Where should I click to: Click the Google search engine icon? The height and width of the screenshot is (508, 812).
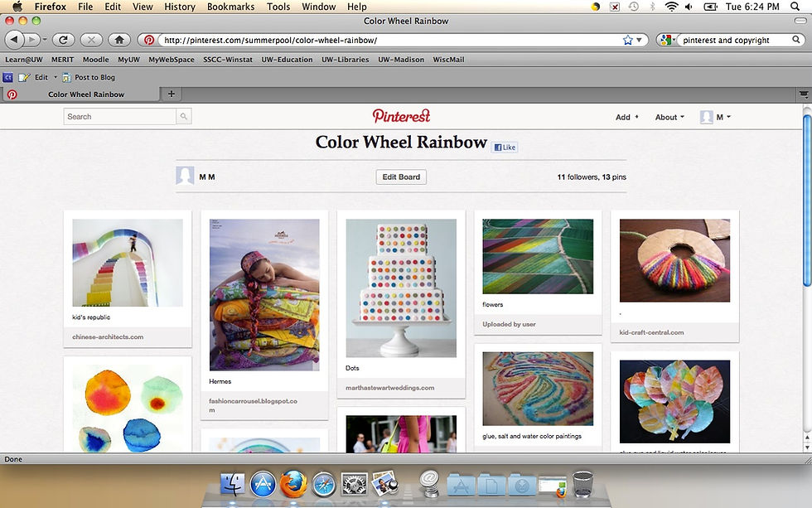666,40
